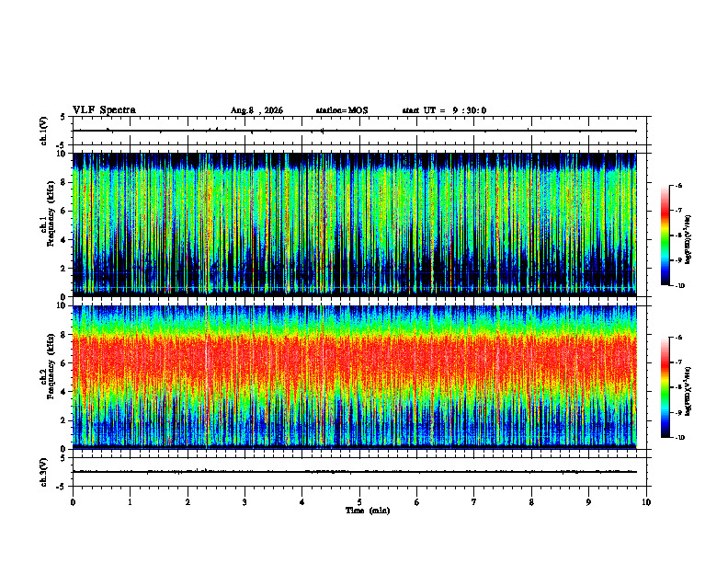Viewport: 728px width, 563px height.
Task: Click the "start UT = 9 :30: 0" text
Action: [444, 110]
